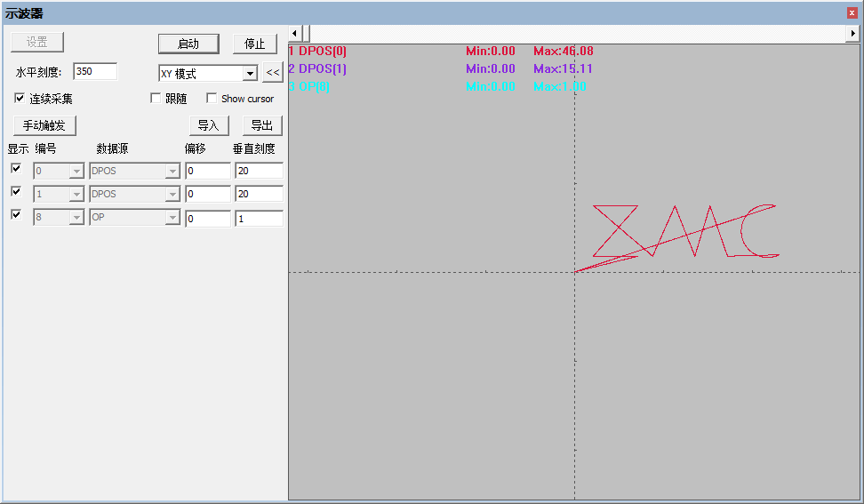
Task: Open the number dropdown showing 1
Action: (76, 195)
